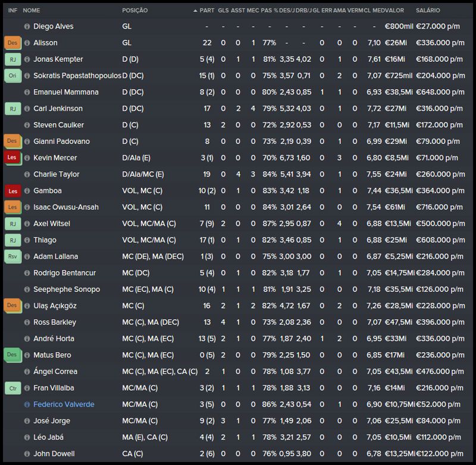This screenshot has width=476, height=465.
Task: Click the INF column header
Action: tap(12, 11)
